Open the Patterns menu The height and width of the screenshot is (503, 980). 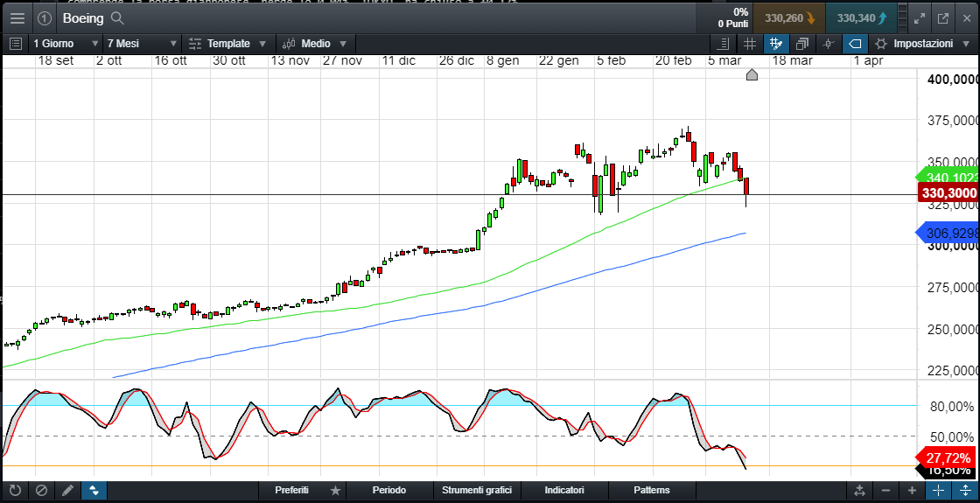coord(651,491)
